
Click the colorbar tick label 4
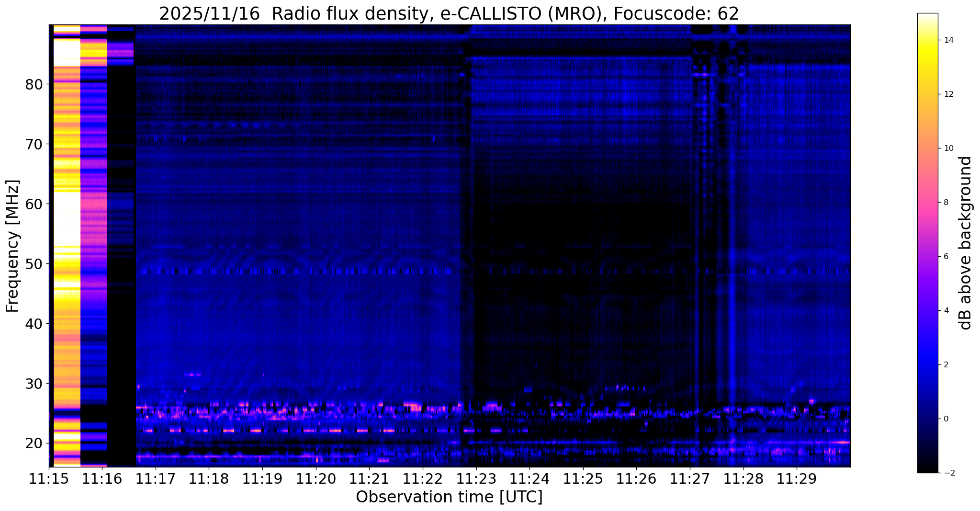[946, 311]
